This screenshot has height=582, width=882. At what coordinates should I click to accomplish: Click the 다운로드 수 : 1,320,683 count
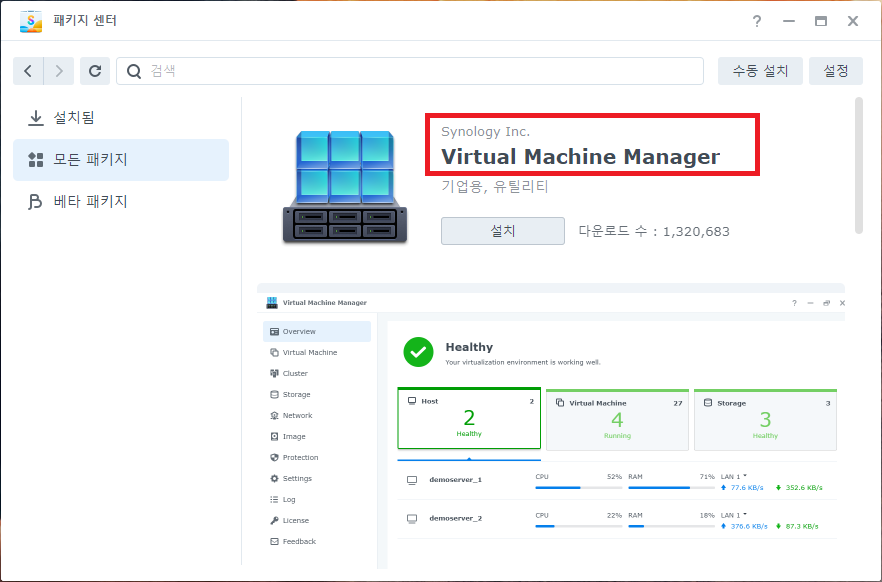click(x=654, y=231)
